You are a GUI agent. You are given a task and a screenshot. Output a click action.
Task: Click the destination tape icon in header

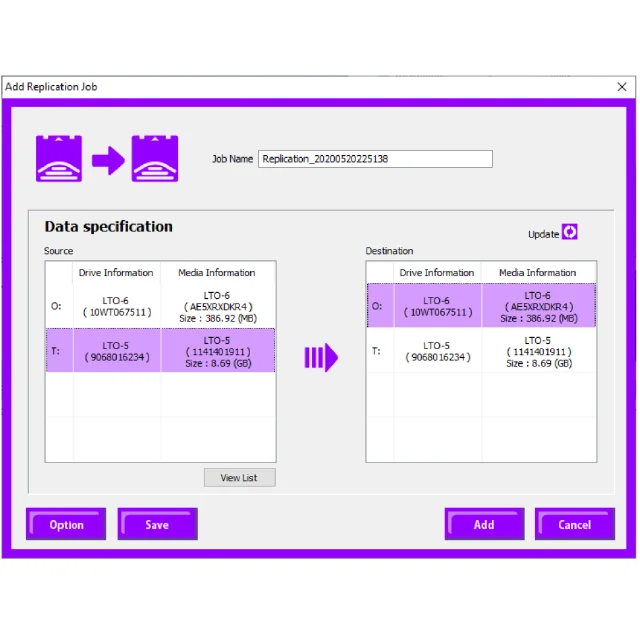coord(155,159)
